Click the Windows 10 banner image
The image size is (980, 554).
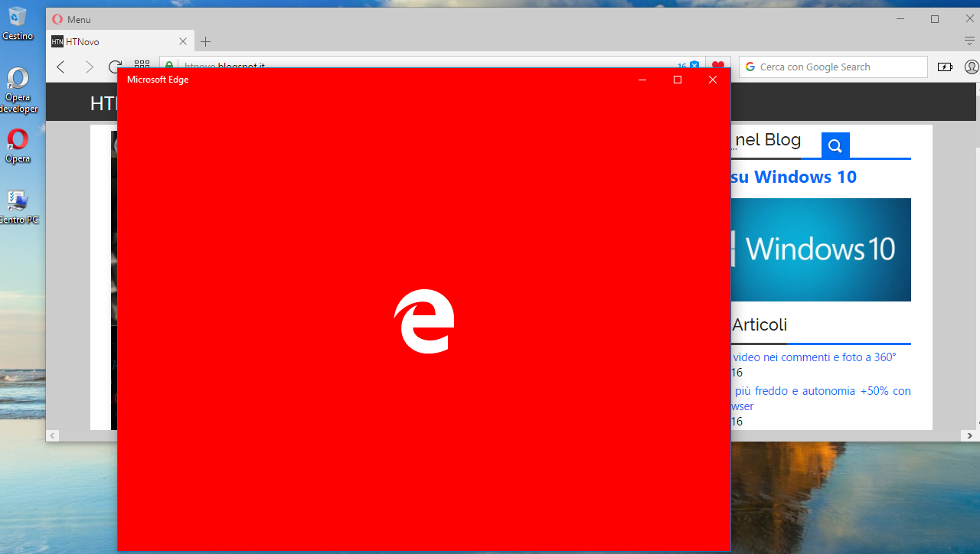click(x=821, y=249)
